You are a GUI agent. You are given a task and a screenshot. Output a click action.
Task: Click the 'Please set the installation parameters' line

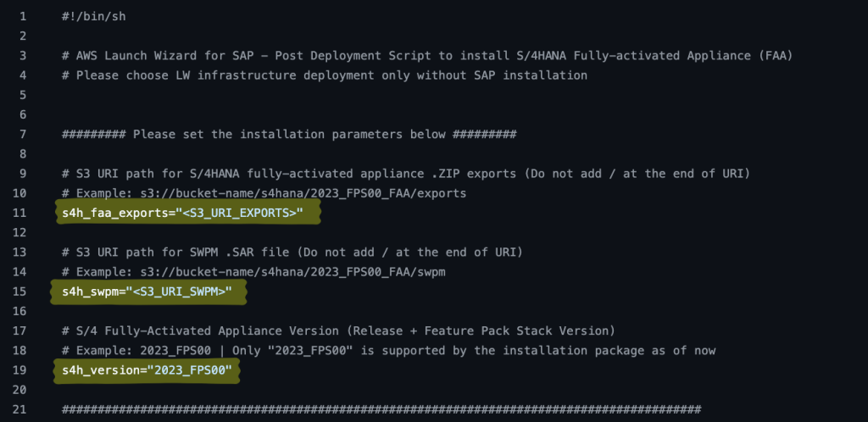pyautogui.click(x=289, y=135)
